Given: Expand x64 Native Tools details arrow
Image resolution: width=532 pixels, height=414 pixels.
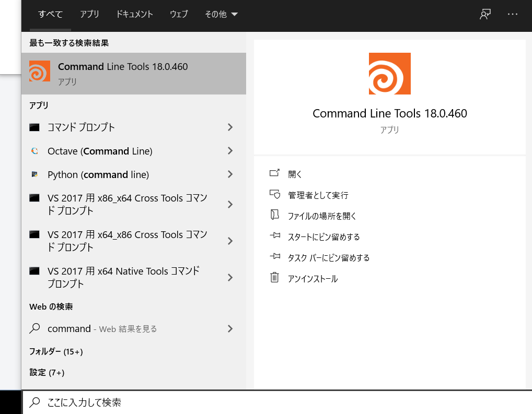Looking at the screenshot, I should 230,278.
